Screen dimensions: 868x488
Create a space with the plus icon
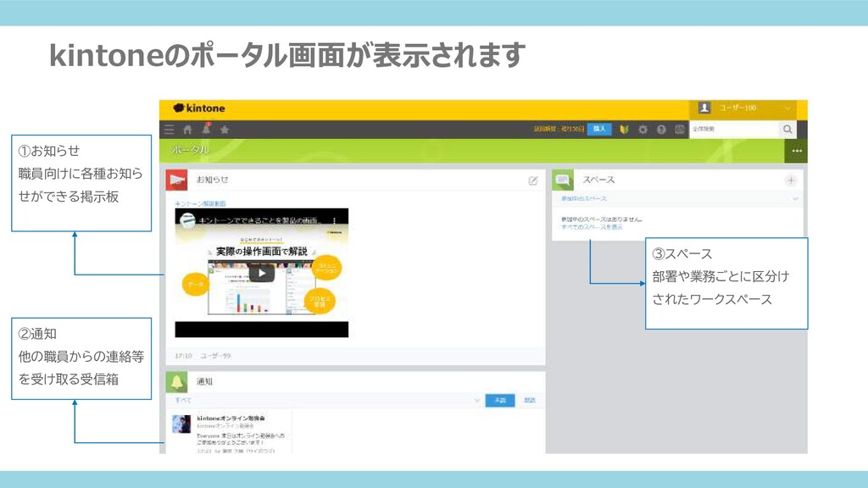791,180
